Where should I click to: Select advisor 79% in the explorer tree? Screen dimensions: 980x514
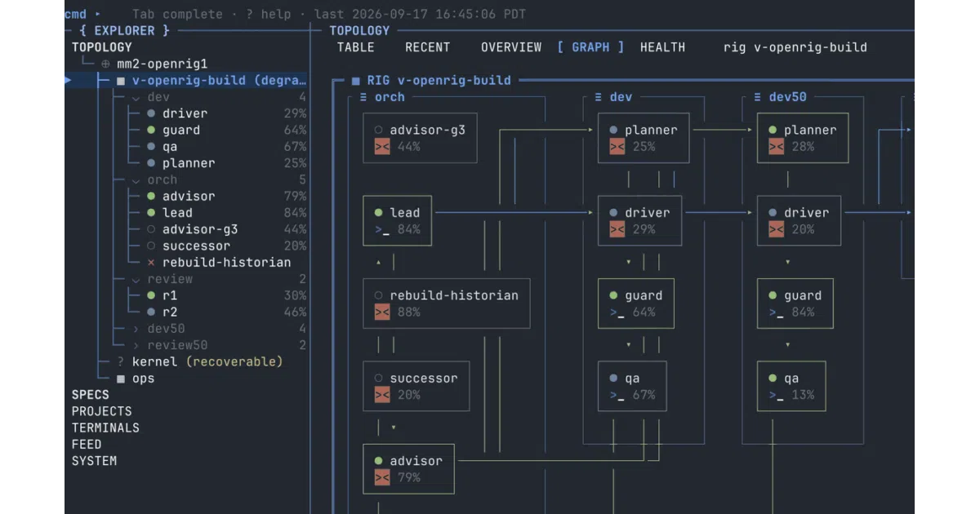[x=226, y=196]
